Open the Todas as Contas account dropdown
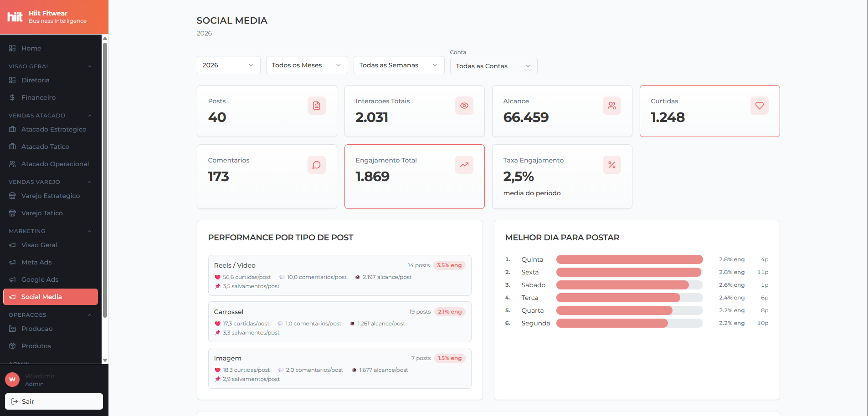868x416 pixels. click(493, 66)
